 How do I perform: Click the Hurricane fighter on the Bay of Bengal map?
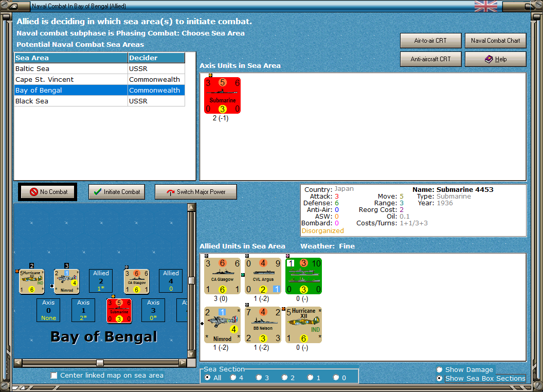coord(31,281)
